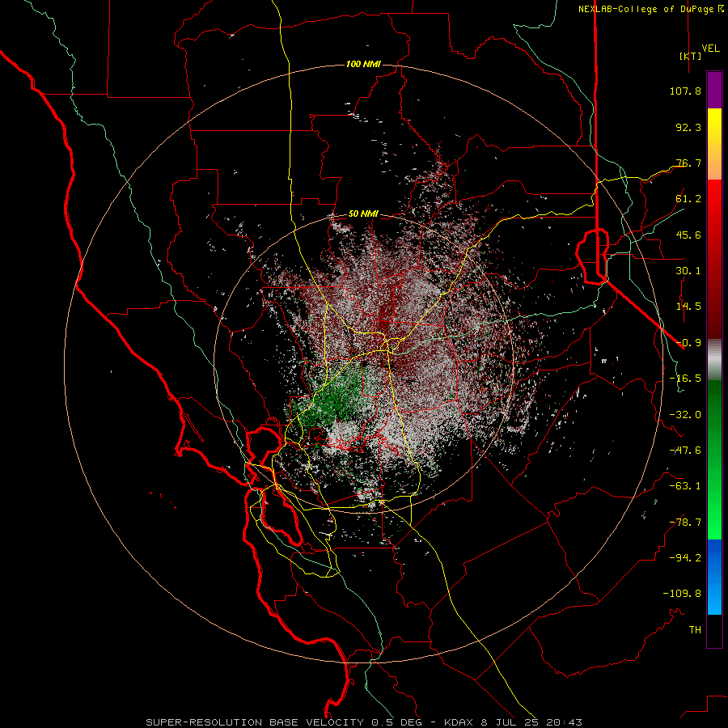Image resolution: width=728 pixels, height=728 pixels.
Task: Click the dark red outbound velocity area north of radar
Action: [387, 311]
